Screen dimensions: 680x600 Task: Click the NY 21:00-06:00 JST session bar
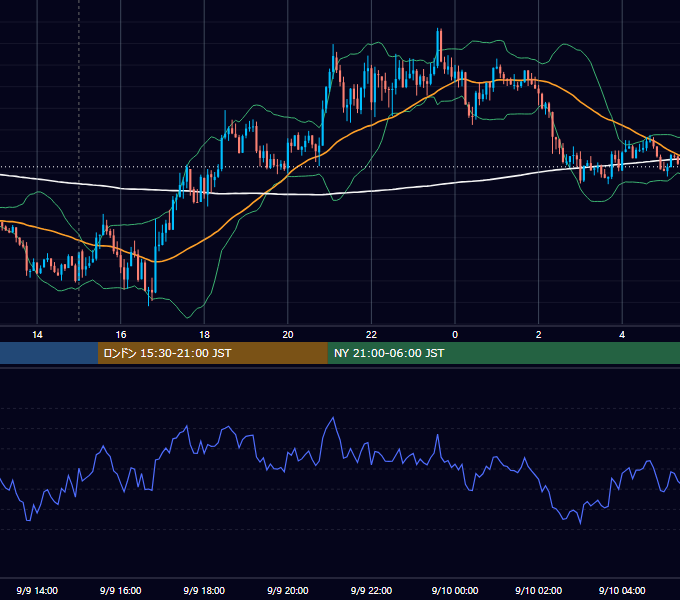pos(503,353)
